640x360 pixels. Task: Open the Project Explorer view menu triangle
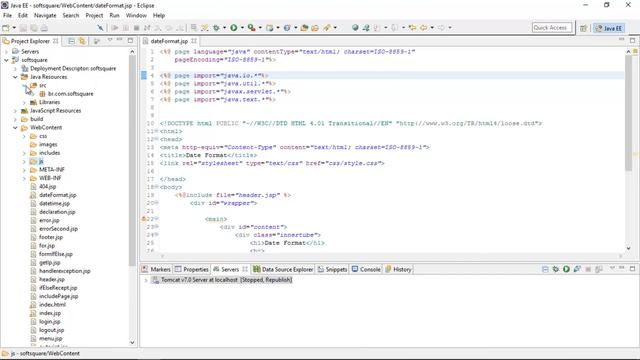(x=110, y=40)
